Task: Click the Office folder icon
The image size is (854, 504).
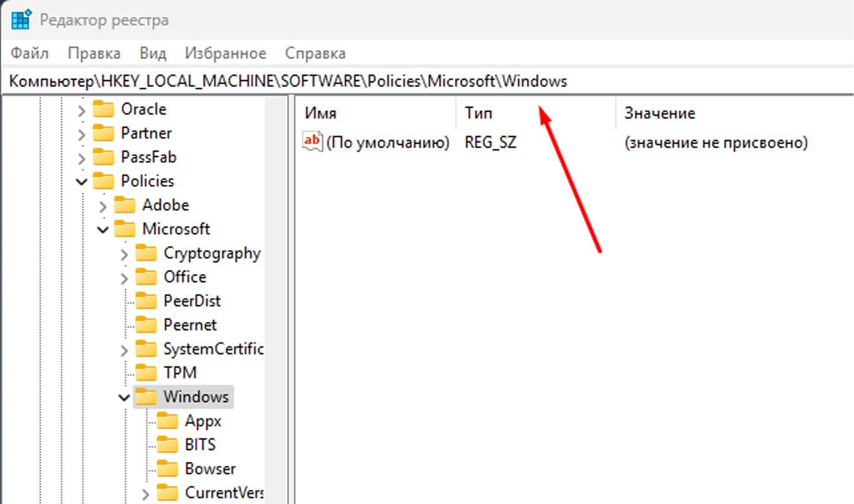Action: 146,277
